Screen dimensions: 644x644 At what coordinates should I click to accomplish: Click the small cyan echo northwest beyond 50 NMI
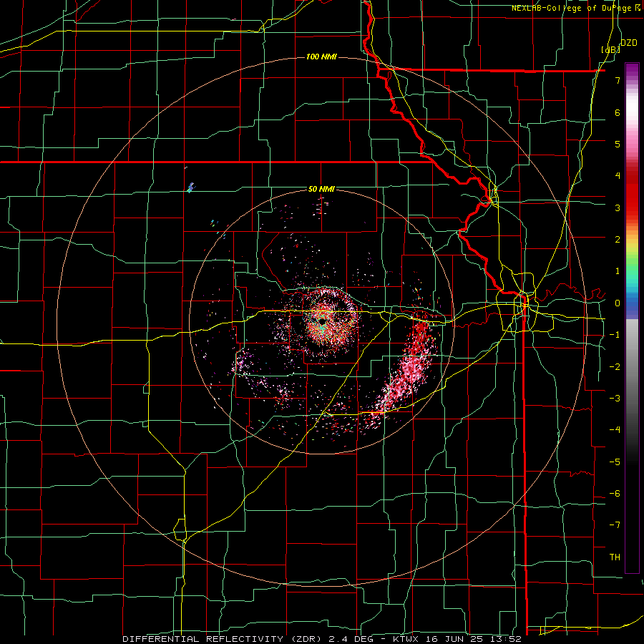(x=190, y=188)
